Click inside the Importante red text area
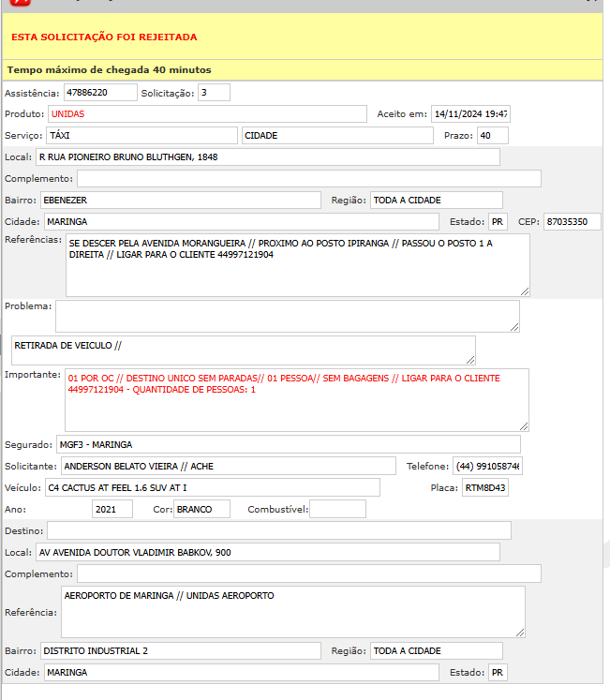This screenshot has height=700, width=610. tap(297, 400)
